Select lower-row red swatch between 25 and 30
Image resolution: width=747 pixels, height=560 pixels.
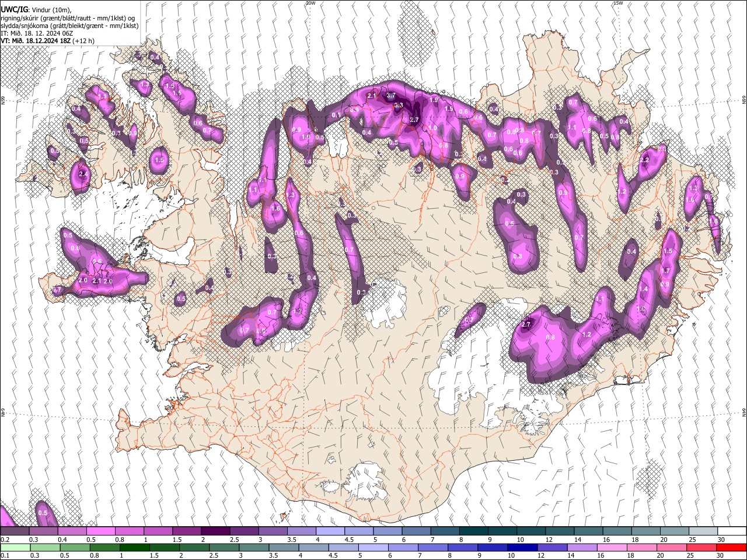[701, 547]
